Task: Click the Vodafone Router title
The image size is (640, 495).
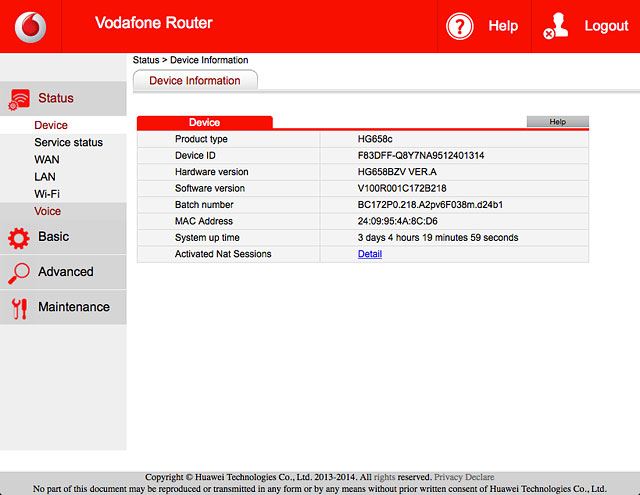Action: tap(154, 23)
